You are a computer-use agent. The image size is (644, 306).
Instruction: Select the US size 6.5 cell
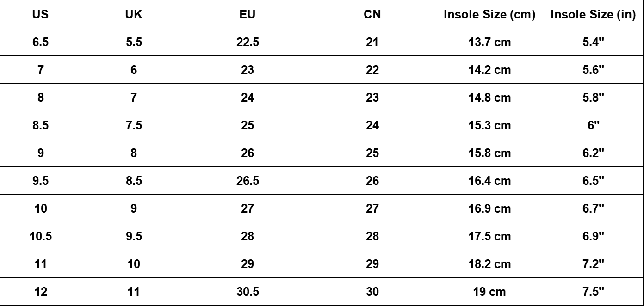[40, 42]
